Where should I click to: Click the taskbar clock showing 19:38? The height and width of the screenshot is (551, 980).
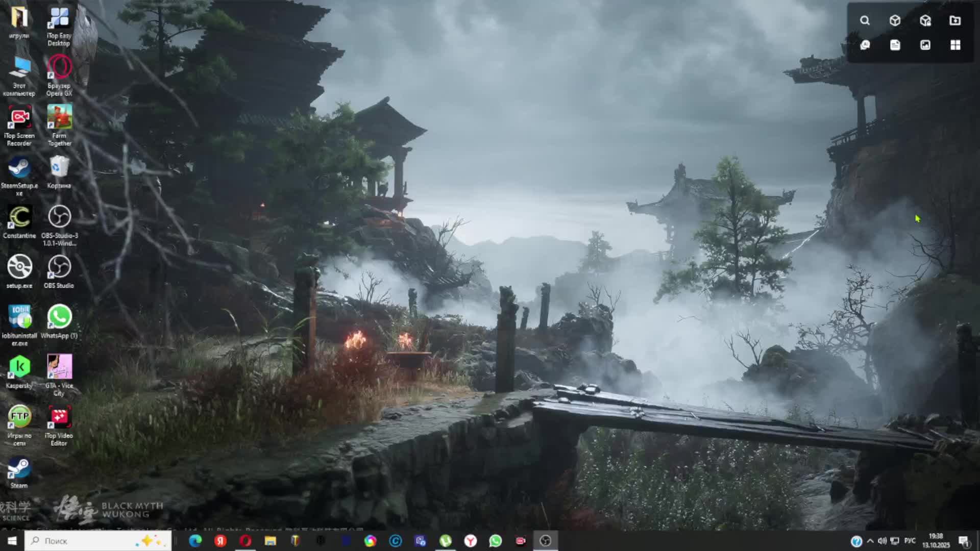[x=936, y=541]
